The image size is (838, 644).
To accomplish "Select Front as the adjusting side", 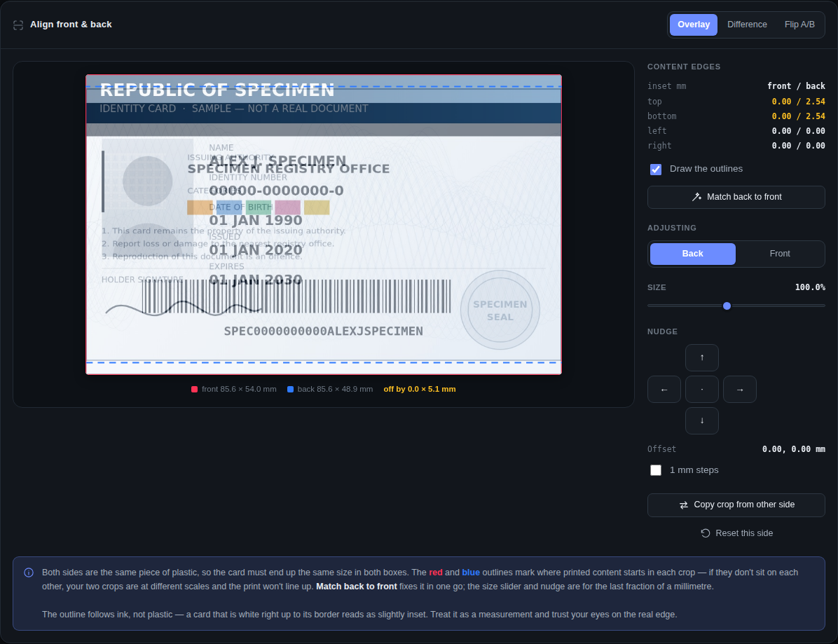I will coord(779,254).
